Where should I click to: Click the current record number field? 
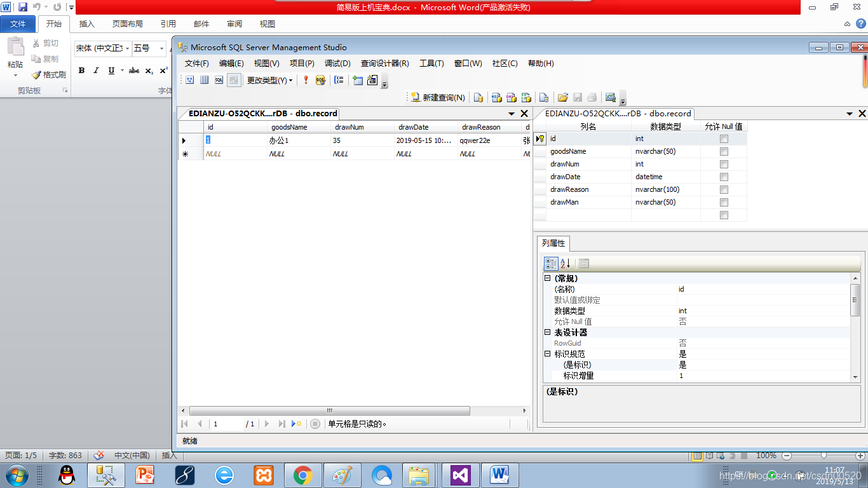tap(227, 424)
